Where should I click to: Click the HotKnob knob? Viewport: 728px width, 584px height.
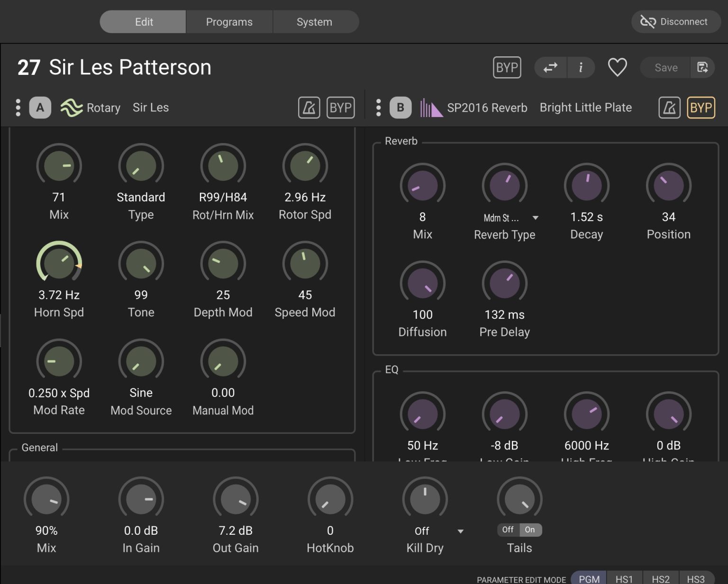click(x=330, y=499)
